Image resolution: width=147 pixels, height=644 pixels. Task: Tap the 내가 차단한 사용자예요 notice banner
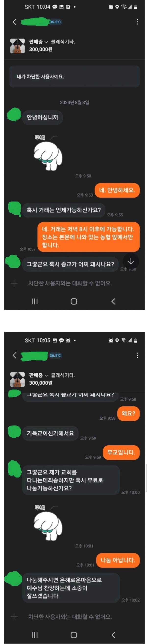pos(74,77)
